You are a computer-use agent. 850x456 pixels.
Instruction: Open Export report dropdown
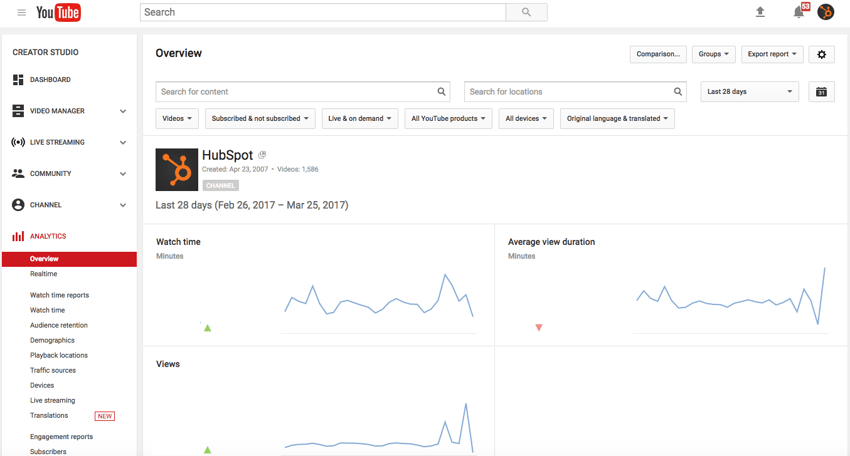point(772,54)
